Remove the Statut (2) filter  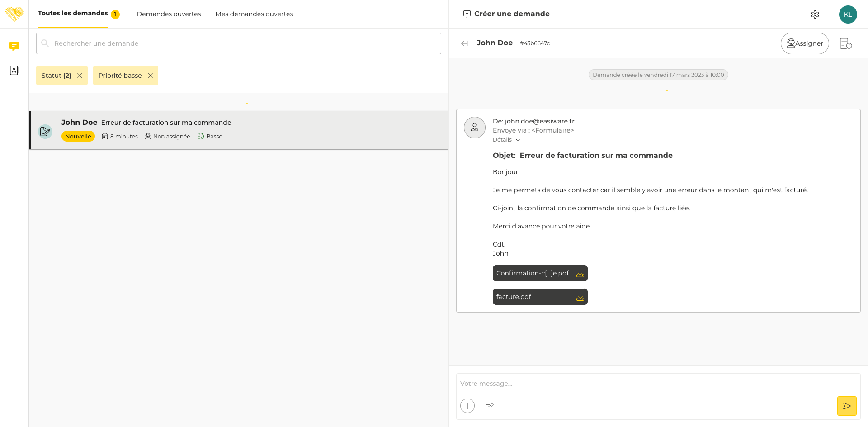[x=80, y=76]
